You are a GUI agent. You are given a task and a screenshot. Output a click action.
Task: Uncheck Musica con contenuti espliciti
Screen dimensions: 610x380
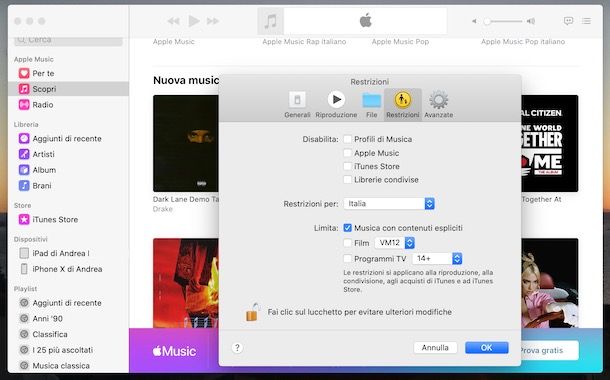point(347,228)
